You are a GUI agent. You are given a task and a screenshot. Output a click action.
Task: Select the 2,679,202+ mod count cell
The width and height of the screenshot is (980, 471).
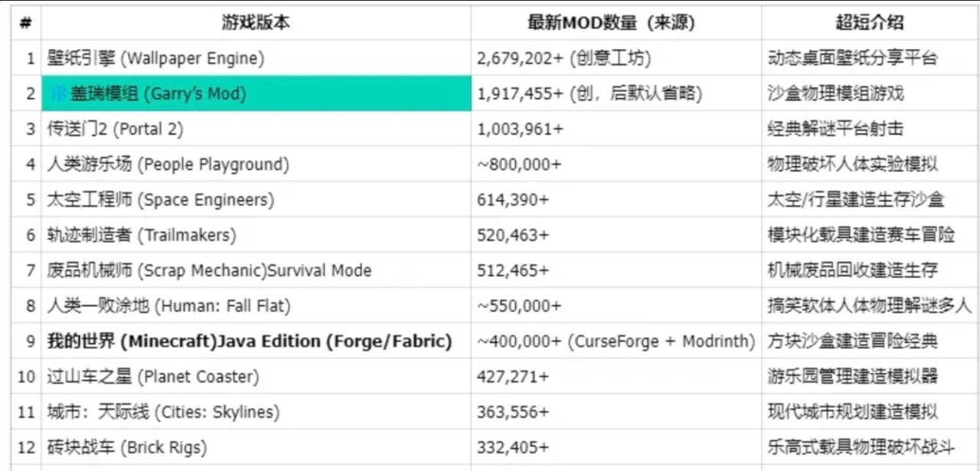616,58
